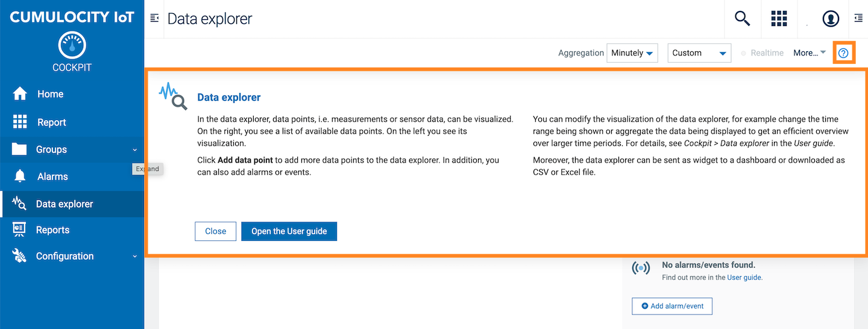Select the Report item with the grid icon
Screen dimensions: 868x329
51,122
